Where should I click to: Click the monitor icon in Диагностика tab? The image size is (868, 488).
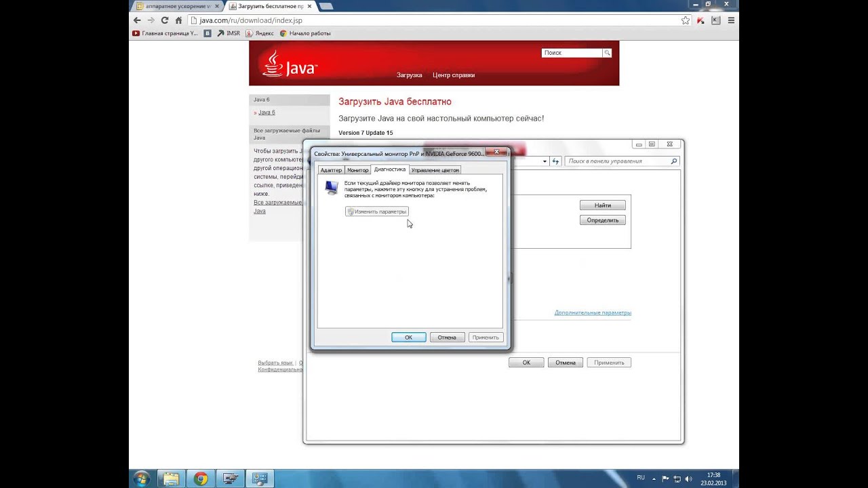(331, 188)
